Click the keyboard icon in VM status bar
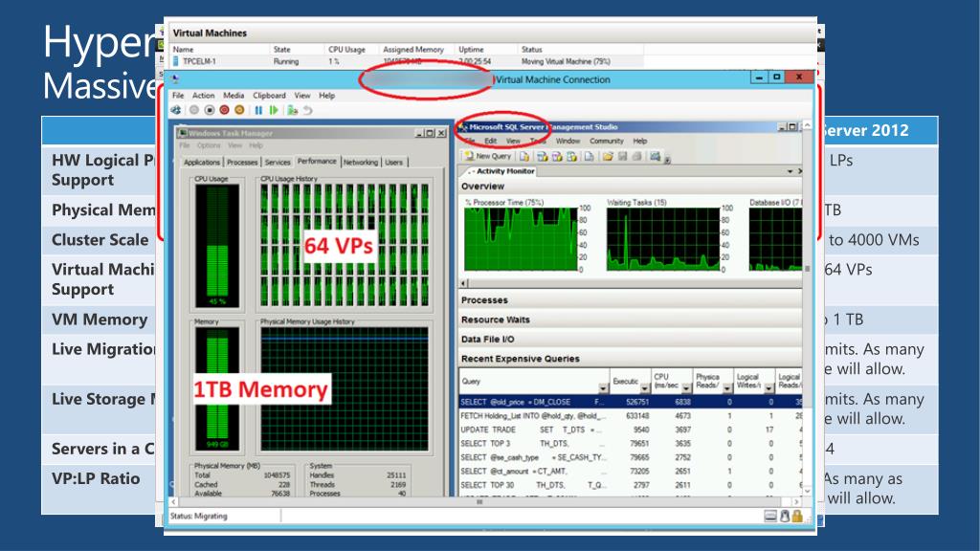Viewport: 980px width, 551px height. (770, 516)
